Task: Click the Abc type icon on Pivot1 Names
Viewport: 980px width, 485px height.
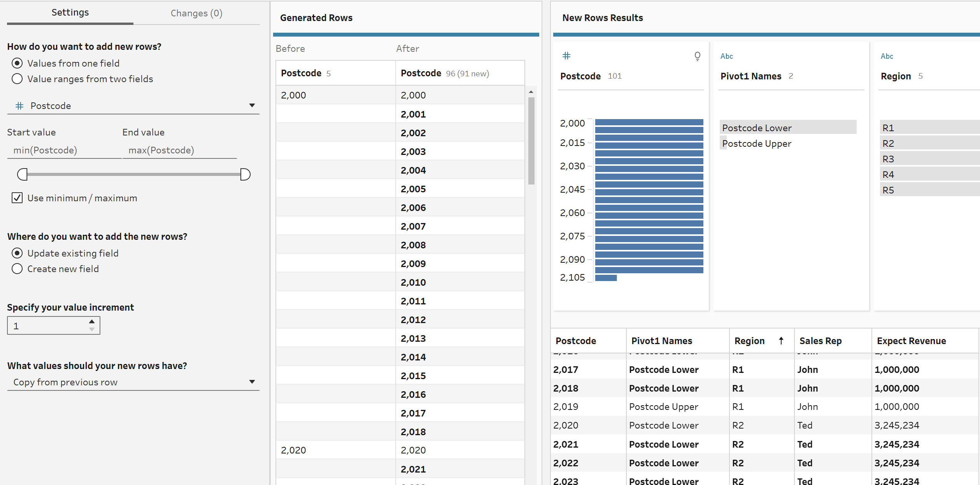Action: (x=726, y=56)
